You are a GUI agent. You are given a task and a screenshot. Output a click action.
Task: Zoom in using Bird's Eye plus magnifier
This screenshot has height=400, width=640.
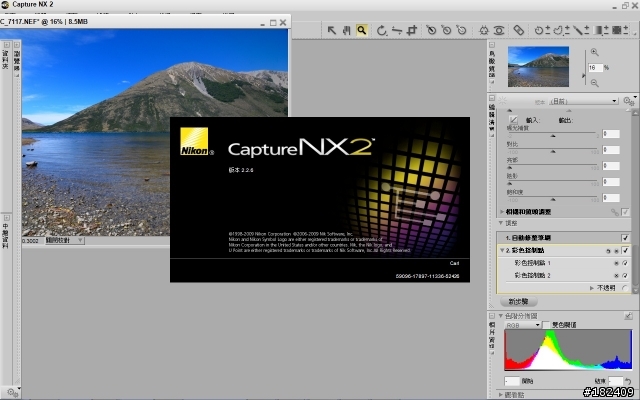[x=595, y=52]
